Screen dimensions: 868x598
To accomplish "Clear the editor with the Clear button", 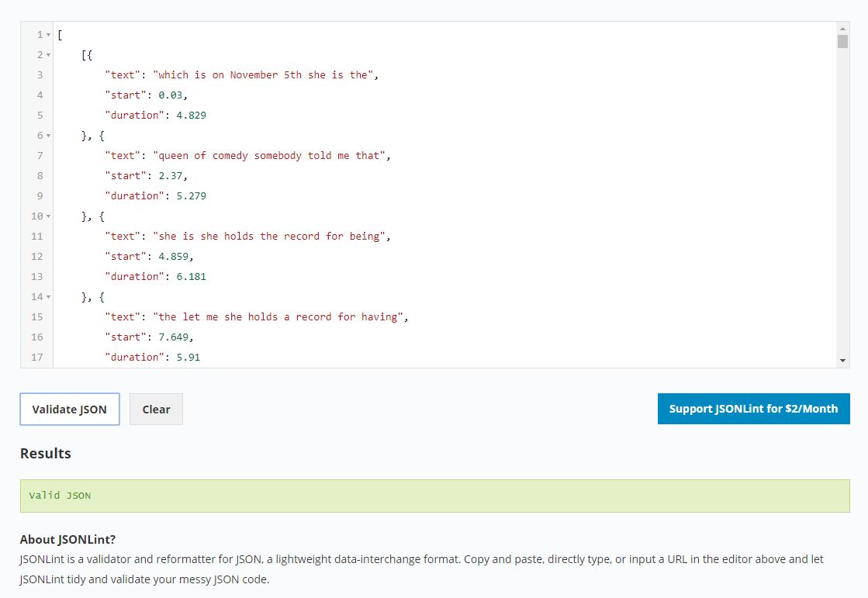I will click(x=156, y=410).
